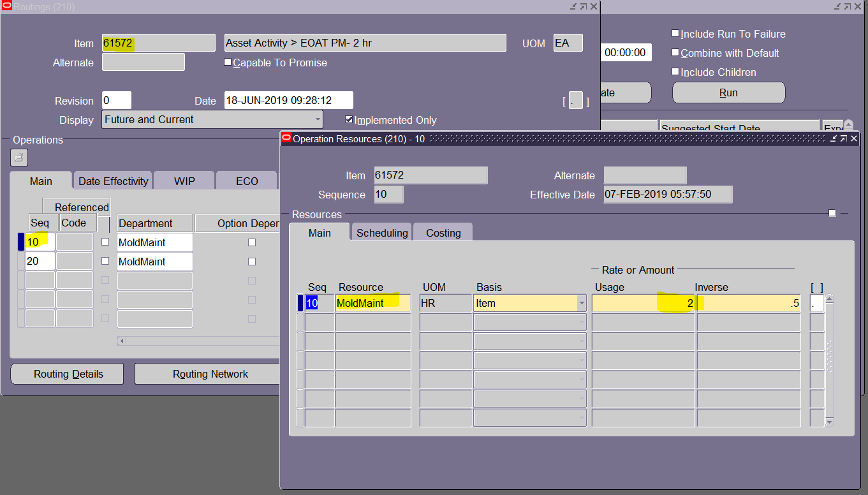This screenshot has height=495, width=868.
Task: Open the attachments icon under Operations
Action: (19, 158)
